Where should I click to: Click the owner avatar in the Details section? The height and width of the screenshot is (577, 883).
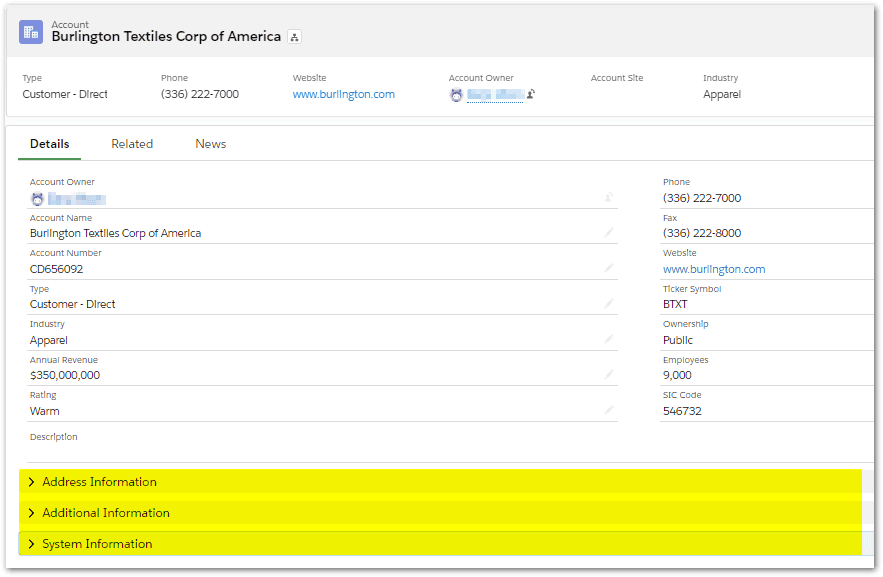pos(37,199)
